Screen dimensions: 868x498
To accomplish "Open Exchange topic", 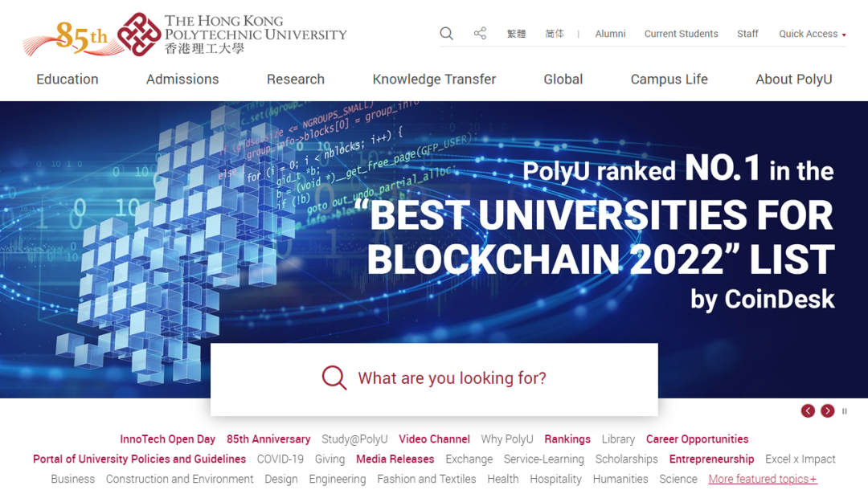I will (469, 459).
